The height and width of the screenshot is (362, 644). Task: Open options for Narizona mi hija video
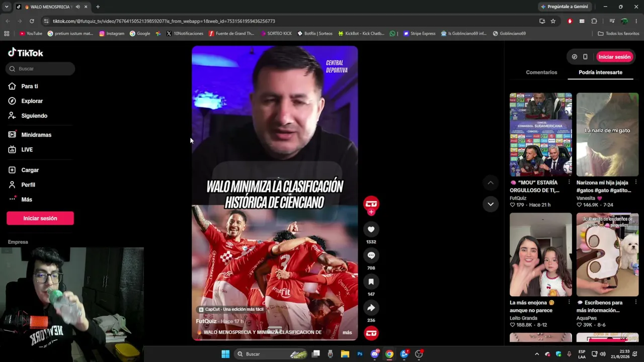(x=636, y=182)
